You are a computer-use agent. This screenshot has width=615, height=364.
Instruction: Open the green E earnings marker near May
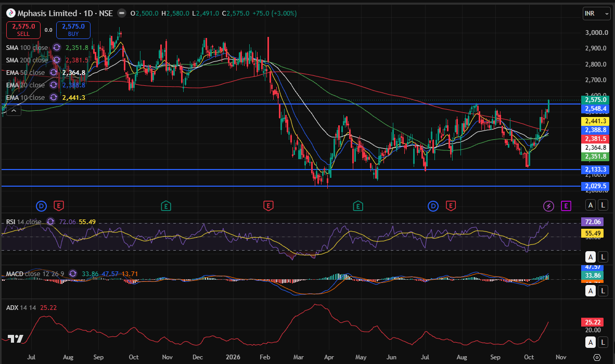pos(357,206)
